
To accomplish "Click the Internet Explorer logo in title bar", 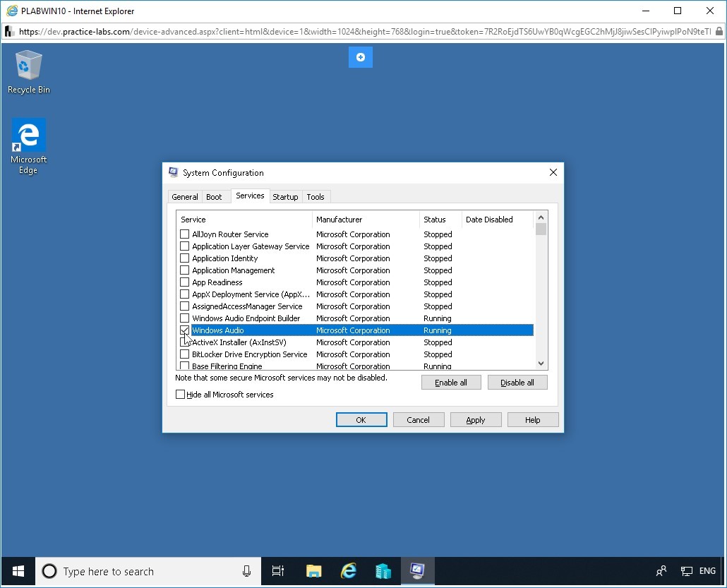I will click(11, 11).
